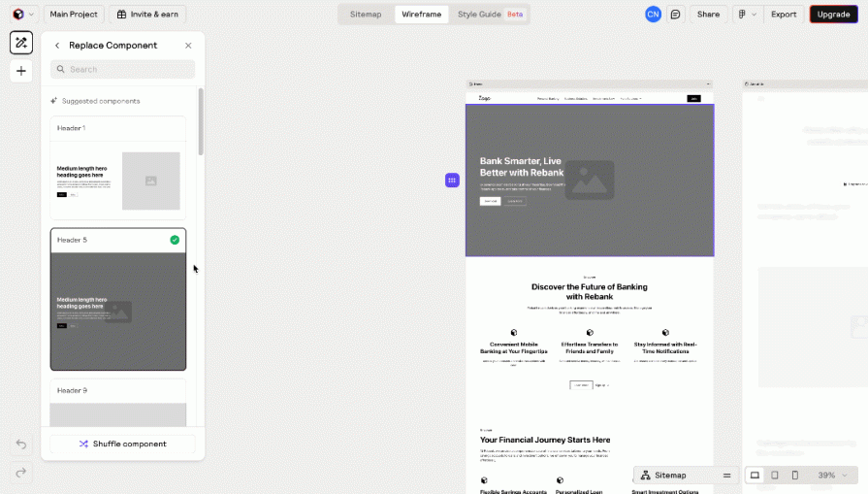The height and width of the screenshot is (494, 868).
Task: Switch to desktop viewport preview
Action: click(x=755, y=476)
